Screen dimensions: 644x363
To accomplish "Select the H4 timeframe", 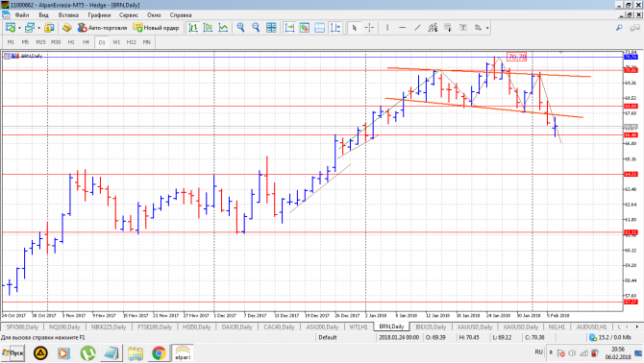I will tap(86, 42).
